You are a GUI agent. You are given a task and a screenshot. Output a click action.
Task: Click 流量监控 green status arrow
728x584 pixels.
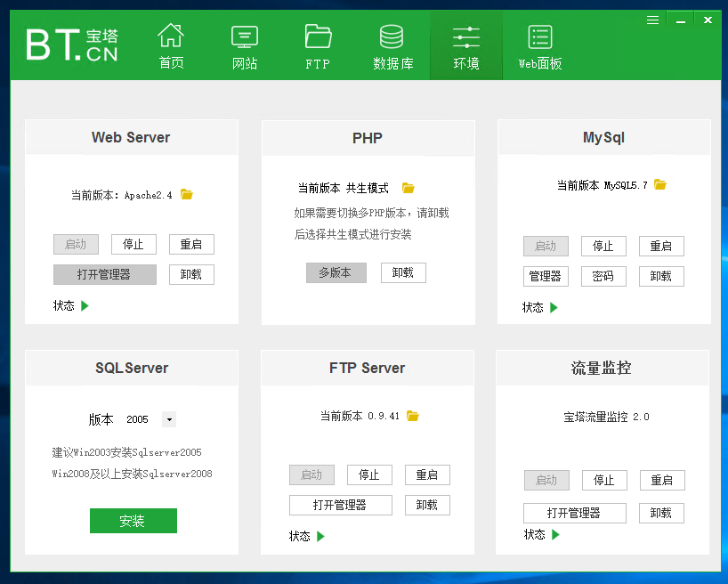coord(555,535)
